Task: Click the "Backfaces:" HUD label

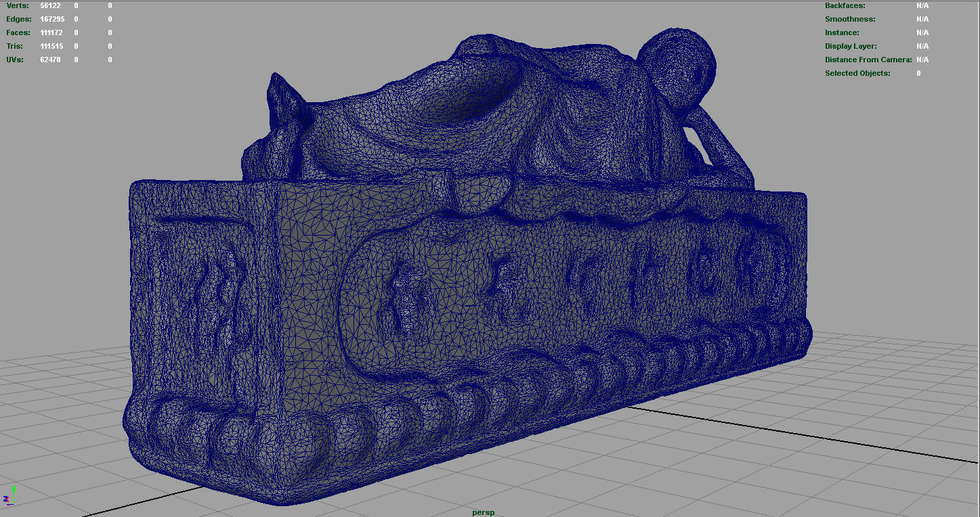Action: coord(845,5)
